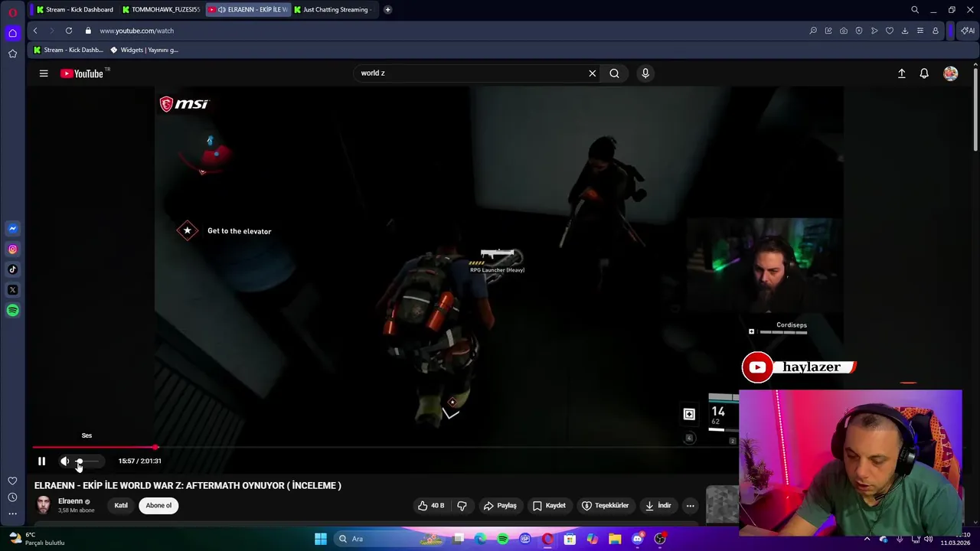Click the Abone ol subscribe button
The height and width of the screenshot is (551, 980).
coord(158,505)
